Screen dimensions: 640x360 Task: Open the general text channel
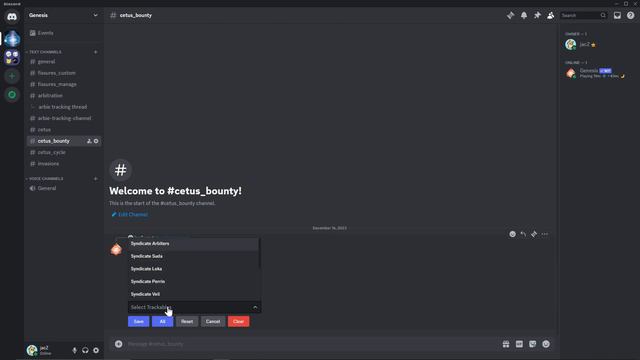(x=63, y=62)
